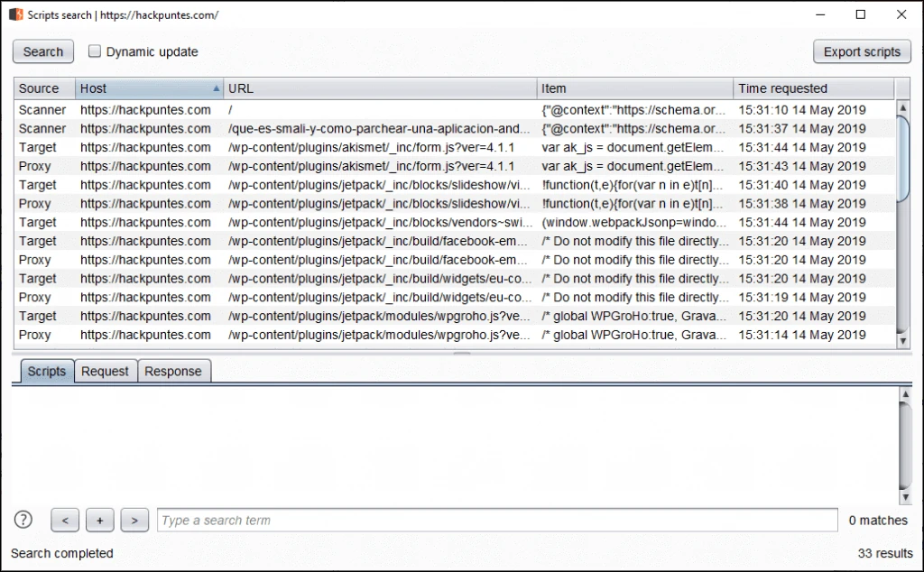Select the /que-es-smali-y-como-parchear row

point(455,129)
